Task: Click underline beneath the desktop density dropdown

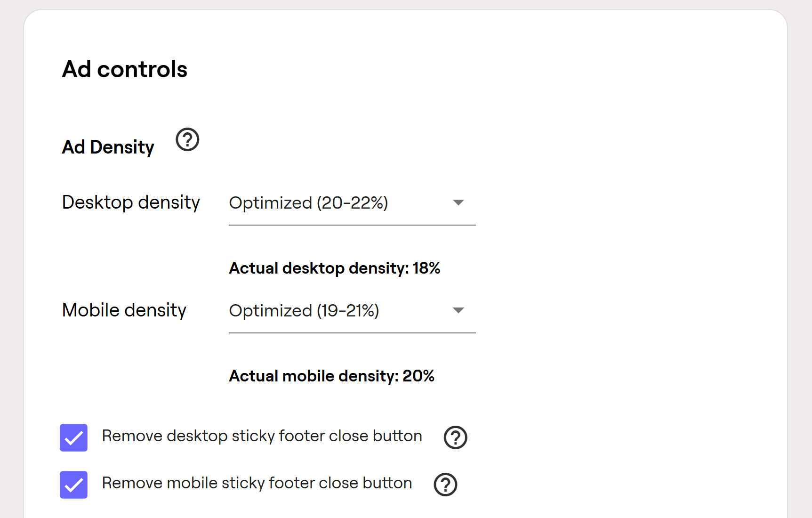Action: [352, 225]
